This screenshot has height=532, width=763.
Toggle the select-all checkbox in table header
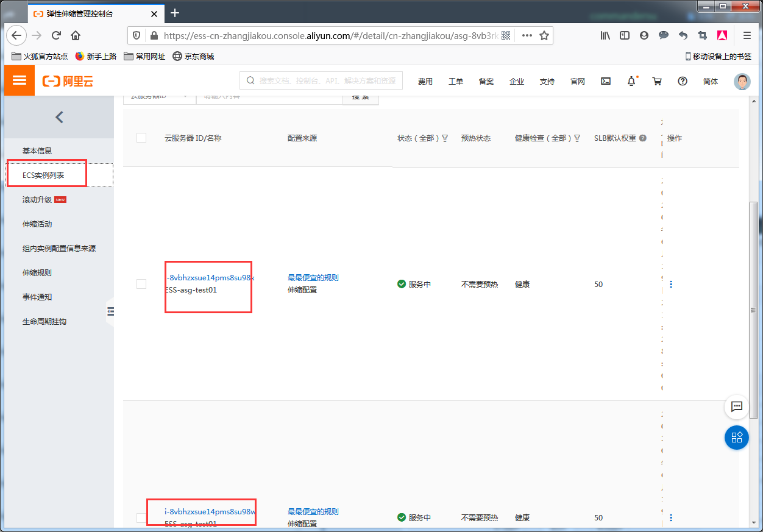141,138
